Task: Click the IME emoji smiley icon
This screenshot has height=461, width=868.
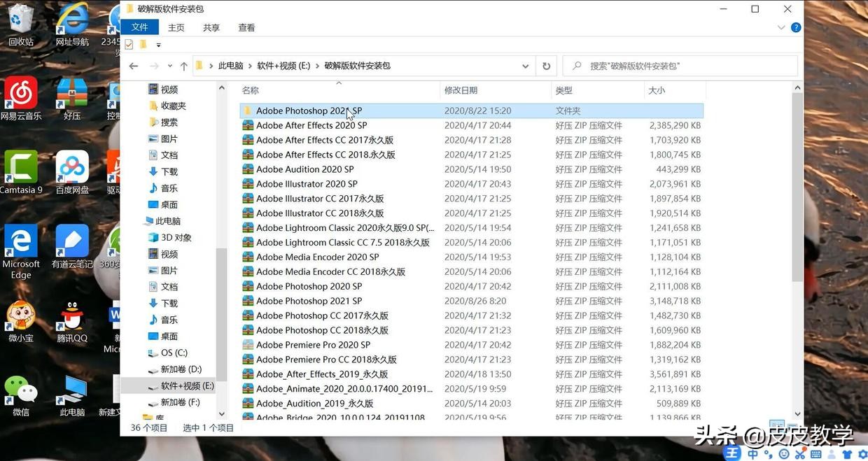Action: click(x=784, y=453)
